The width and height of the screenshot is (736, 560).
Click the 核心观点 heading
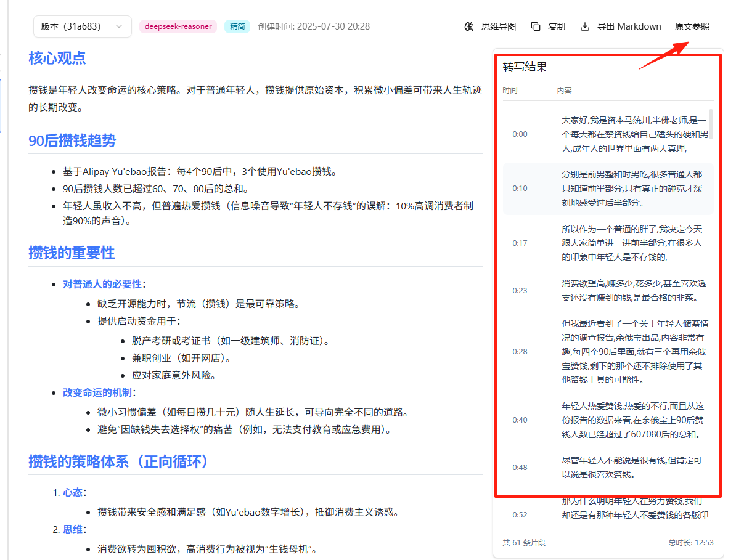click(57, 58)
